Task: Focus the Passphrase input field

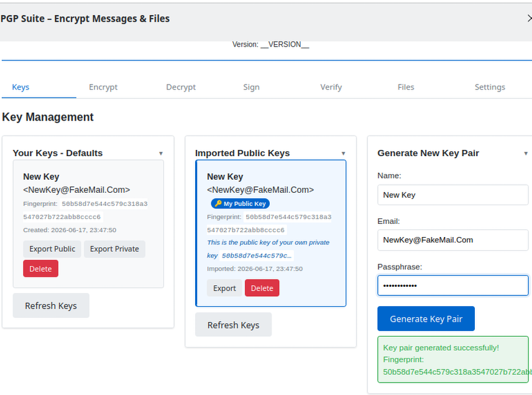Action: click(x=453, y=286)
